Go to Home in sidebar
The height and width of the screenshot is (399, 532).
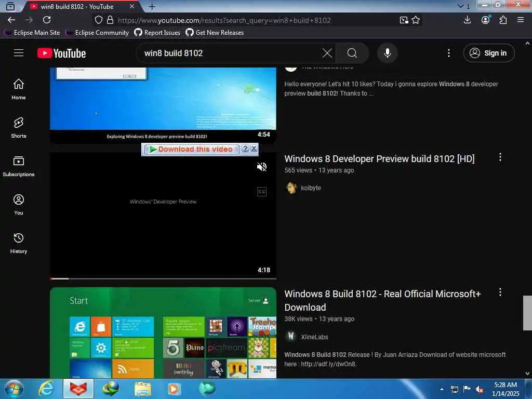click(19, 89)
